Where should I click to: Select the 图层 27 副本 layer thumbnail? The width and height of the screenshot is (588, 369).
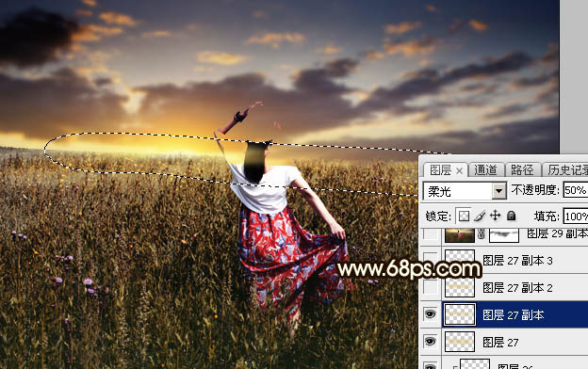tap(460, 314)
